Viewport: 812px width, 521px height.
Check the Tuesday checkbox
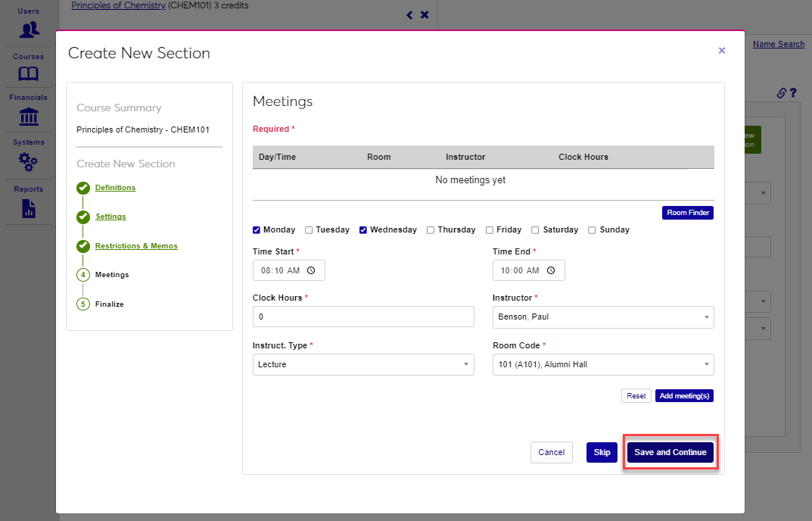coord(309,230)
